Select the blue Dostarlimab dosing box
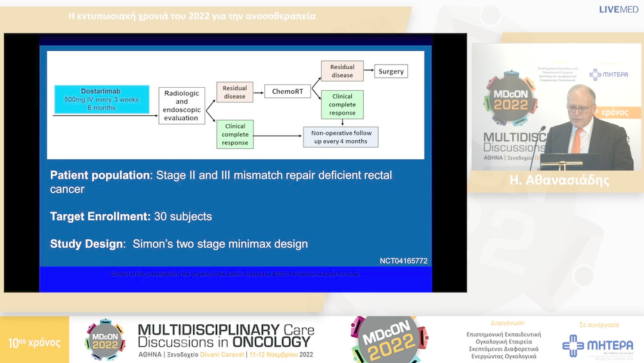The height and width of the screenshot is (363, 644). pyautogui.click(x=98, y=100)
